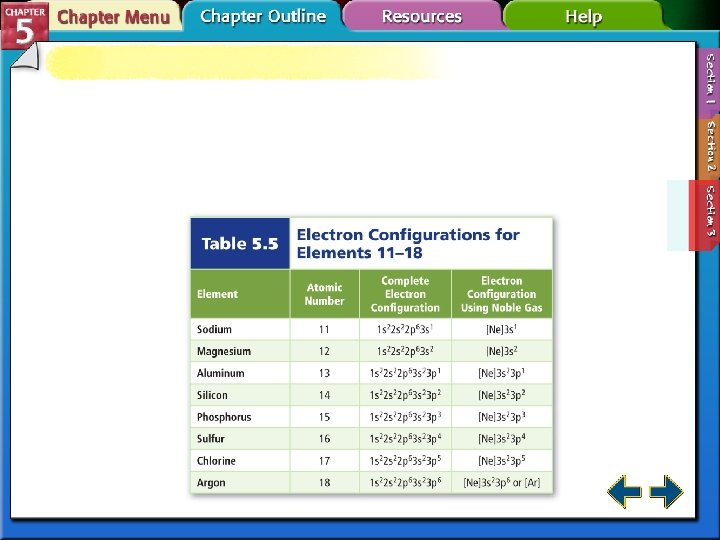The width and height of the screenshot is (720, 540).
Task: Click Sulfur's complete configuration ending 3p⁴
Action: pyautogui.click(x=405, y=439)
